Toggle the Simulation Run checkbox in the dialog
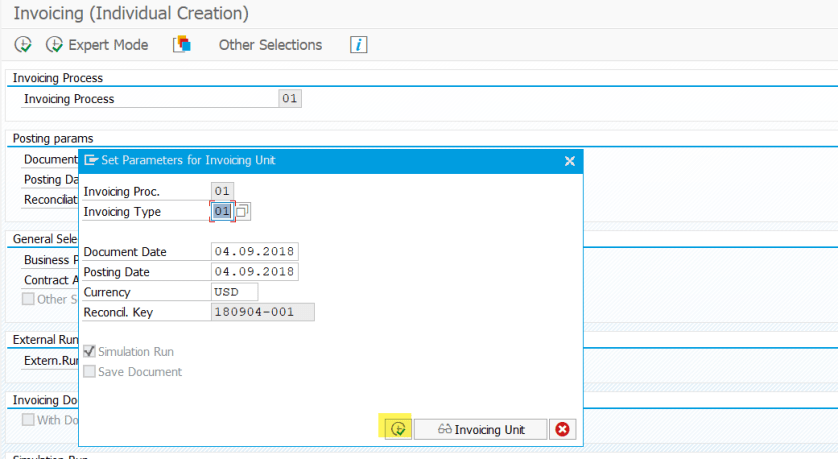Viewport: 838px width, 459px height. (x=90, y=351)
